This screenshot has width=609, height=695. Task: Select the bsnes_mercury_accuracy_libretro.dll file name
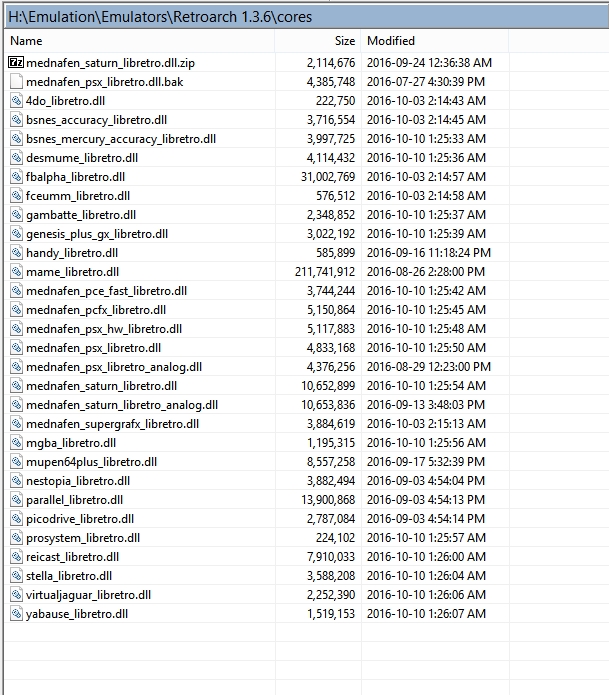[x=121, y=139]
